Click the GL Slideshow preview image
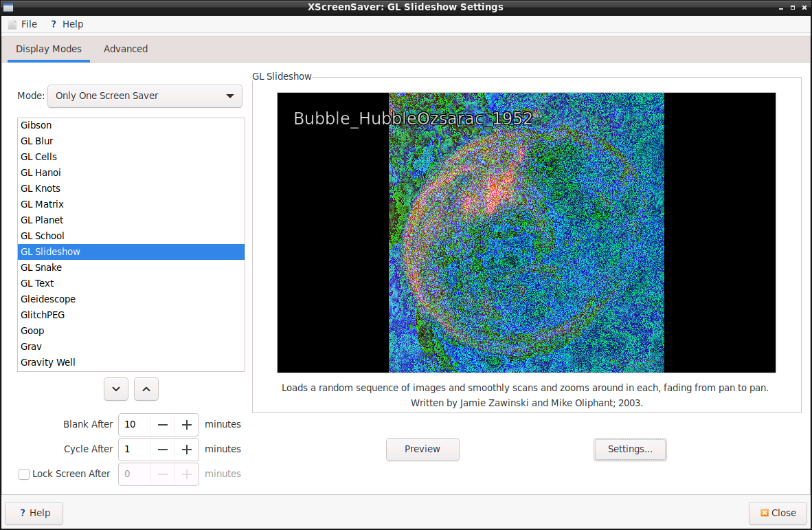The width and height of the screenshot is (812, 530). click(x=526, y=232)
